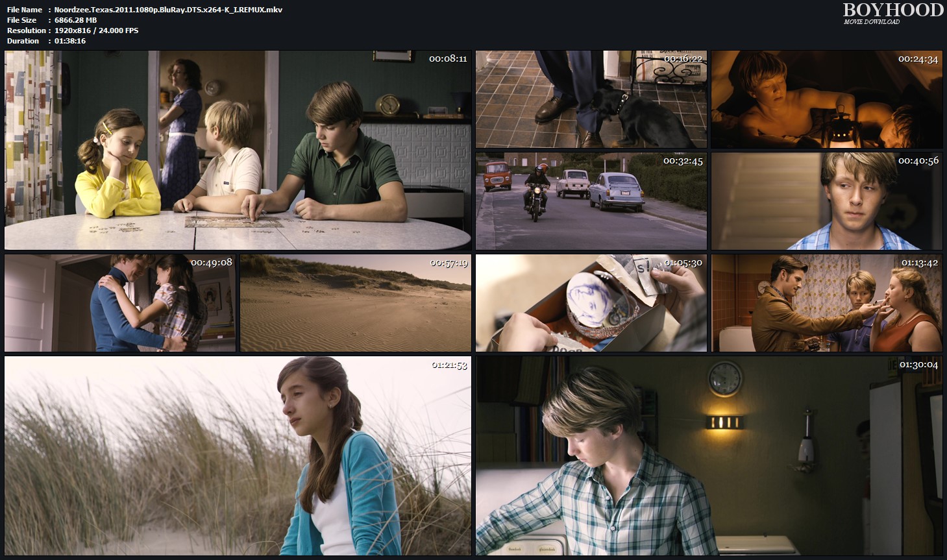Click the 00:32:45 timestamp label
This screenshot has height=560, width=947.
click(x=683, y=161)
